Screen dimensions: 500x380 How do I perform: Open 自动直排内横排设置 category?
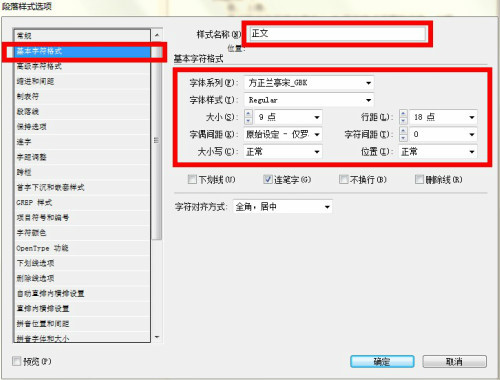(82, 293)
